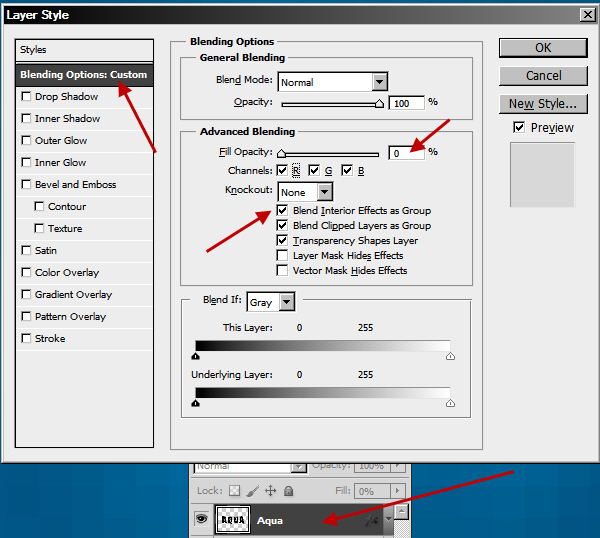Enable Layer Mask Hides Effects
Image resolution: width=600 pixels, height=538 pixels.
[283, 256]
